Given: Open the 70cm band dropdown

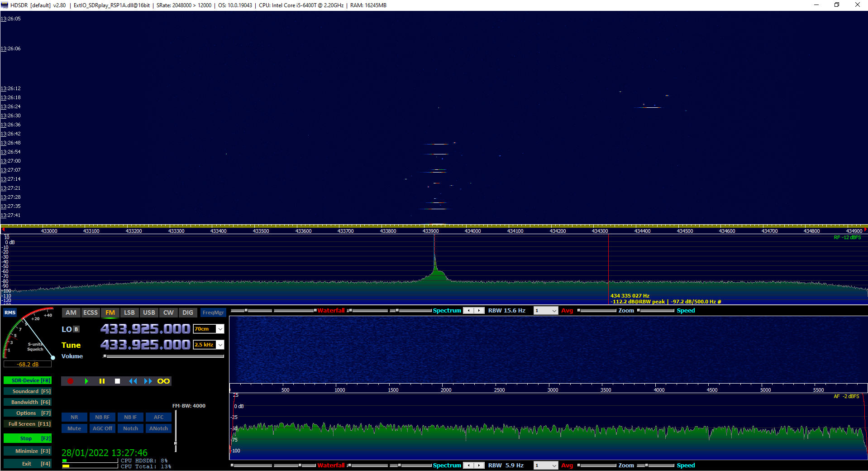Looking at the screenshot, I should click(x=220, y=329).
